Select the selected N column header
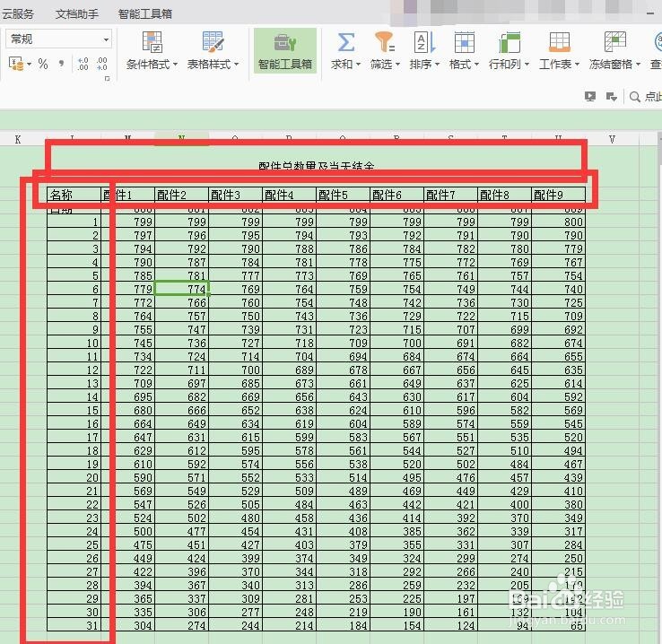Screen dimensions: 662x644 pyautogui.click(x=181, y=138)
